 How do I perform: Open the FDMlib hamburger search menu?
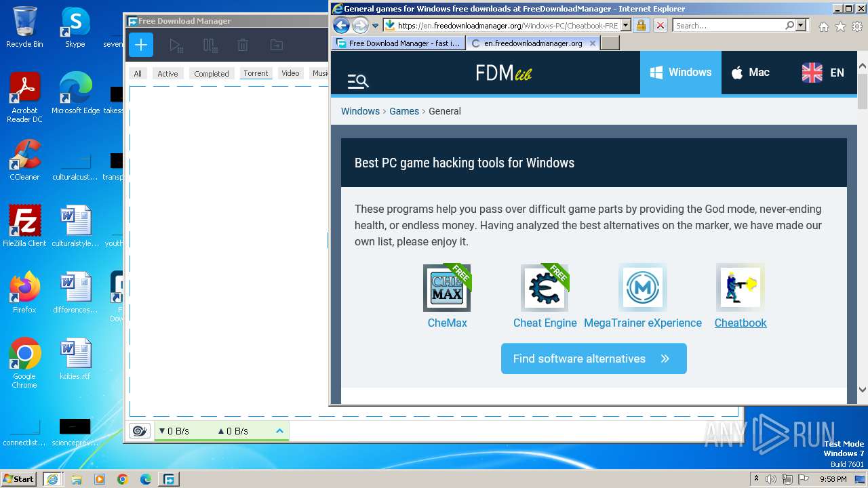357,81
